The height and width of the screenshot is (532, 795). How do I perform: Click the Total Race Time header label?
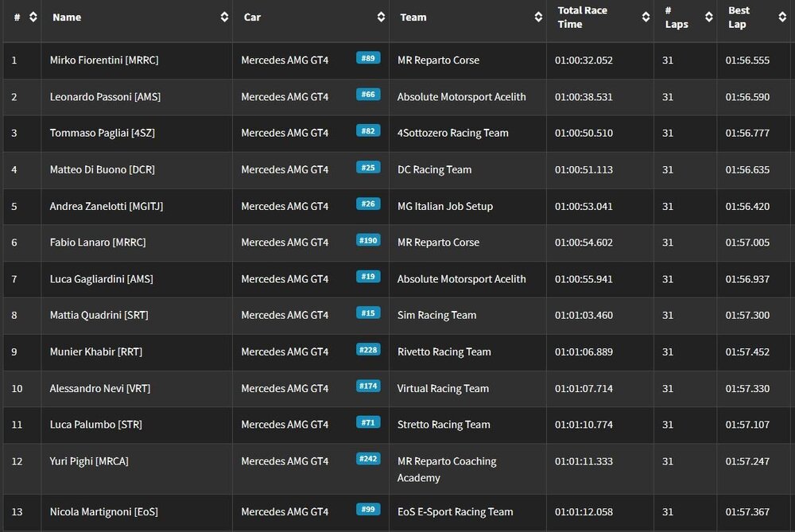coord(582,17)
